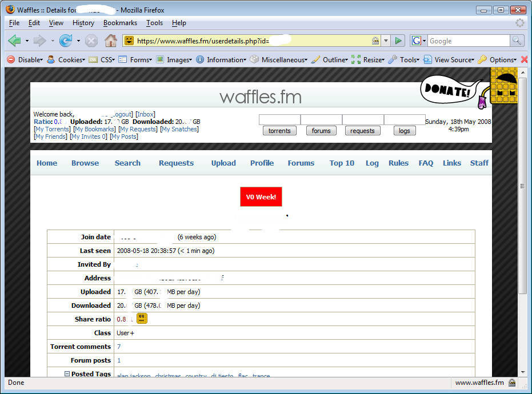Open the Information toolbar menu
This screenshot has width=532, height=394.
pyautogui.click(x=221, y=60)
